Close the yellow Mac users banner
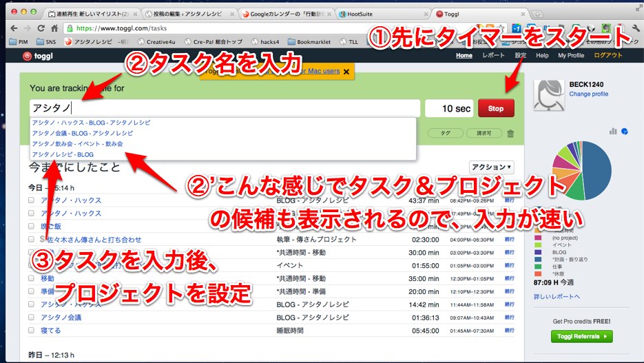 (x=346, y=71)
